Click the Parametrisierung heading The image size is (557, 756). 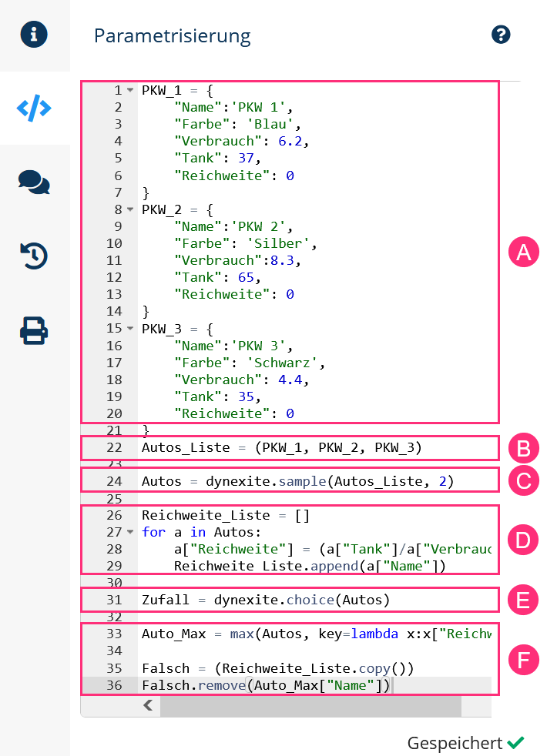[x=173, y=35]
